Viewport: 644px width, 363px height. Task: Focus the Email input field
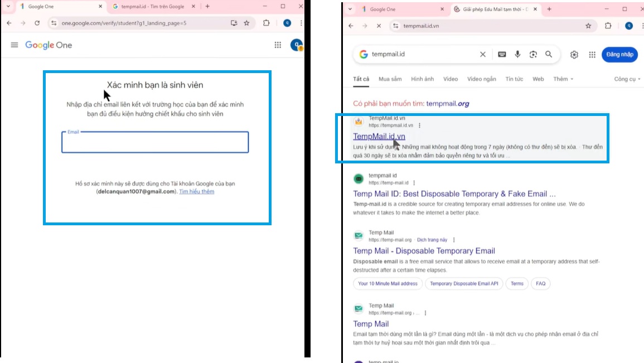click(x=155, y=142)
